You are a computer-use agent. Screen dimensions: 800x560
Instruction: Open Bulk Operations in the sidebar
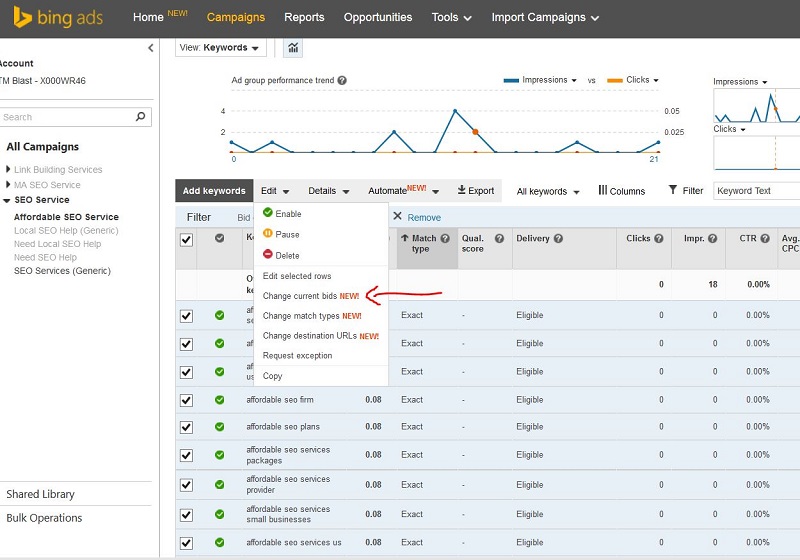tap(44, 518)
